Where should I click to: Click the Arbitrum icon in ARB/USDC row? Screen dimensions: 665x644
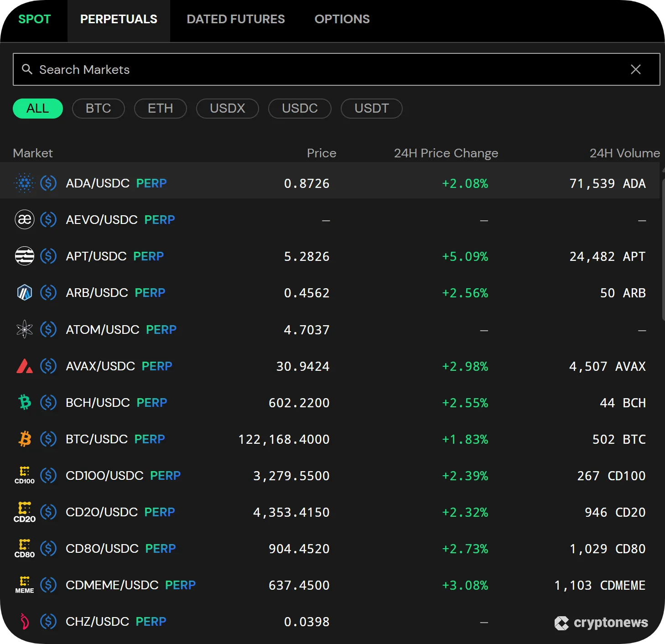(25, 292)
